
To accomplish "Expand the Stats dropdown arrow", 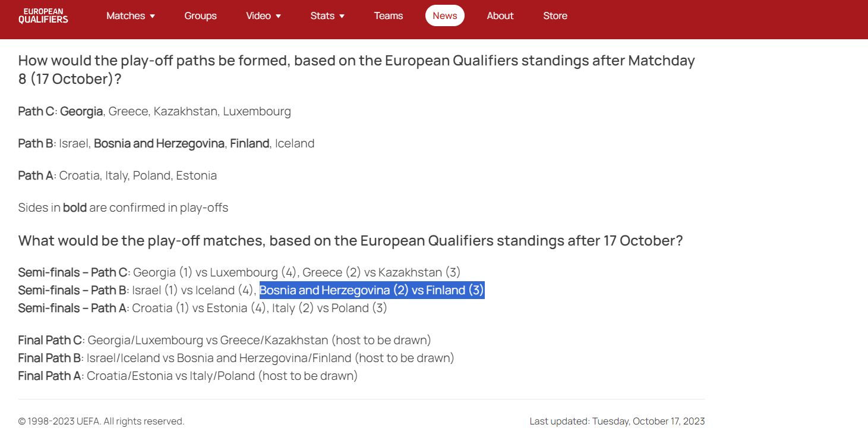I will tap(342, 16).
